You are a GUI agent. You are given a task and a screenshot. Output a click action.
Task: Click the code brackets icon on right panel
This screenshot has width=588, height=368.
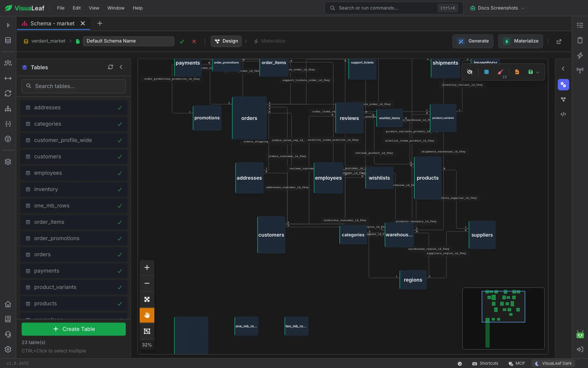click(563, 114)
